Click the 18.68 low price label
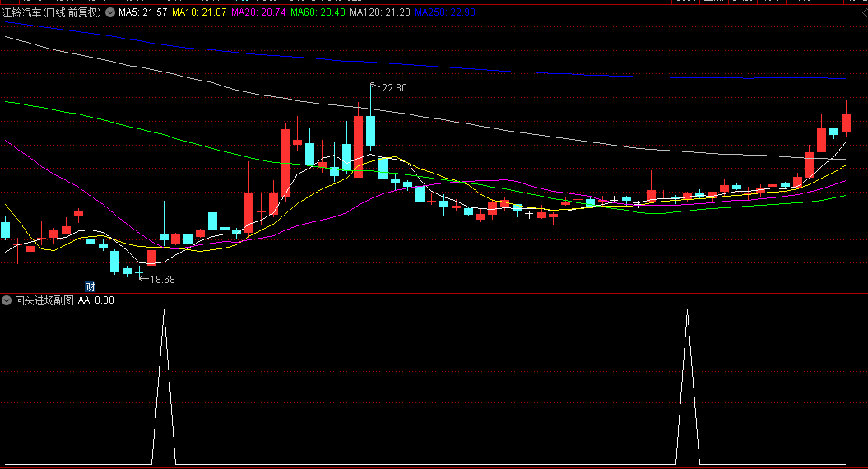The image size is (868, 469). [x=162, y=280]
